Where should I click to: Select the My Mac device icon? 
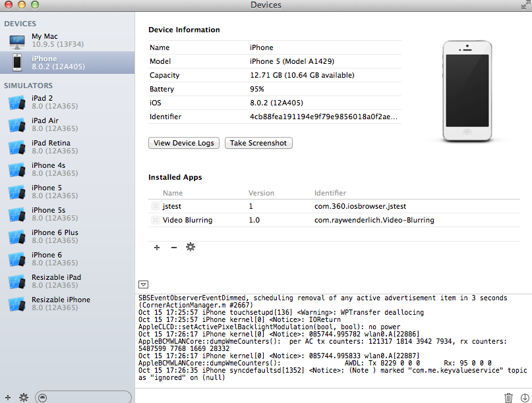click(17, 41)
